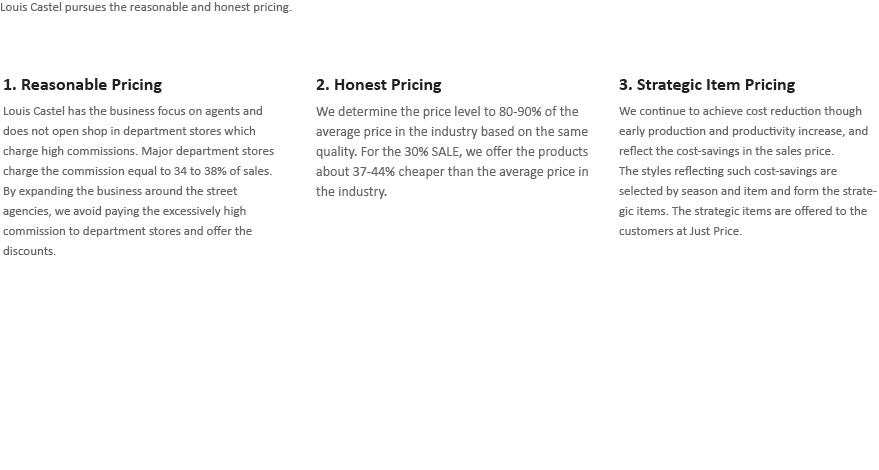This screenshot has width=879, height=470.
Task: Click the text 'customers at Just Price.'
Action: point(681,231)
